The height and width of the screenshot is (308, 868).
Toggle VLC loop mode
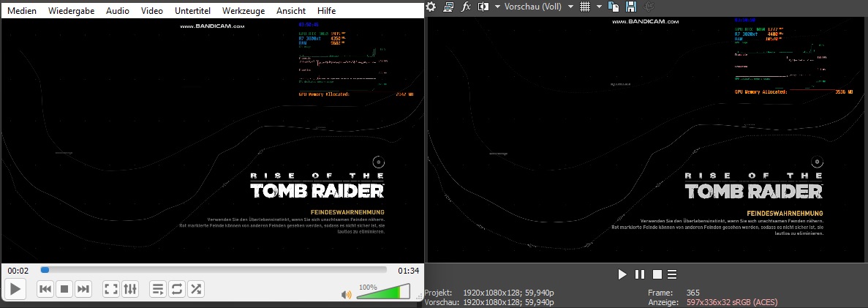click(x=176, y=288)
